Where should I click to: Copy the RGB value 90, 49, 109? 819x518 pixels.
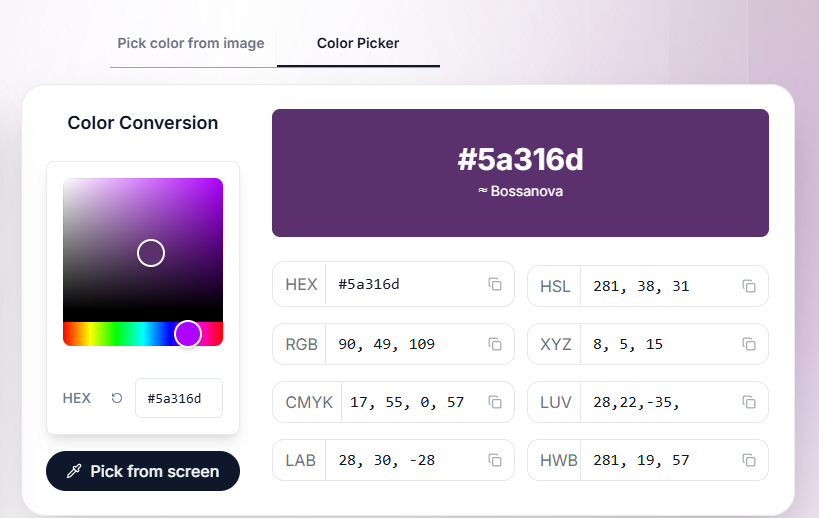point(495,344)
